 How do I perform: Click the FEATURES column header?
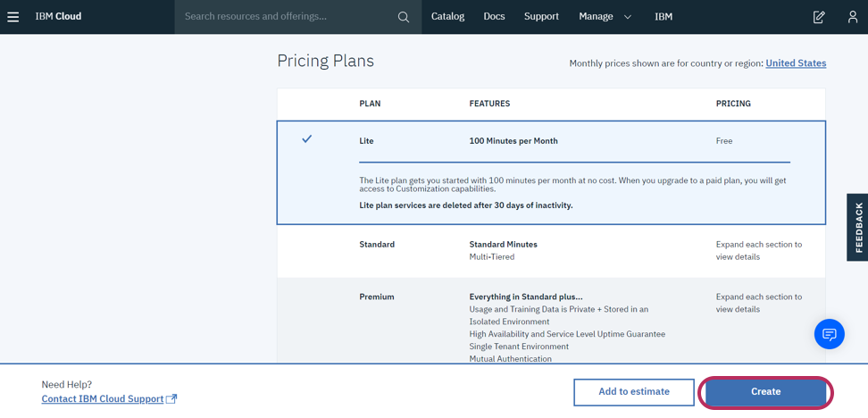490,104
